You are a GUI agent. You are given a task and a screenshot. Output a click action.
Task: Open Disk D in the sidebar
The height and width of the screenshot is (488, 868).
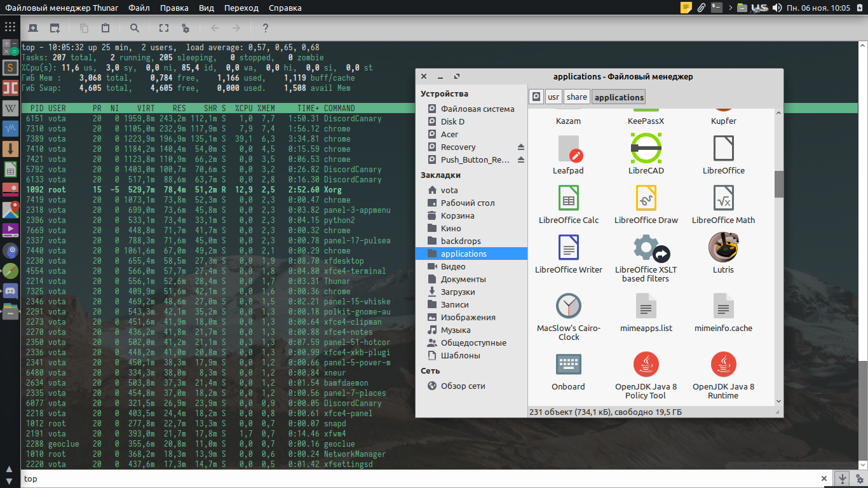[471, 121]
